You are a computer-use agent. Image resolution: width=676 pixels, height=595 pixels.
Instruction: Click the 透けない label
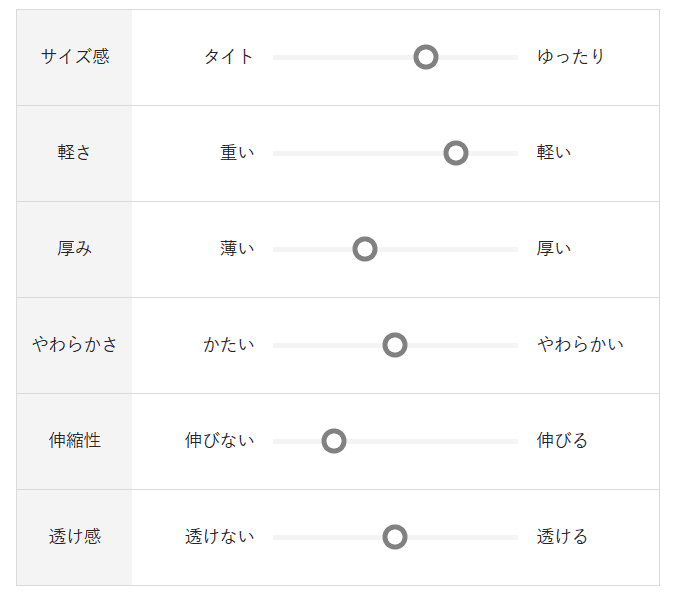point(220,537)
